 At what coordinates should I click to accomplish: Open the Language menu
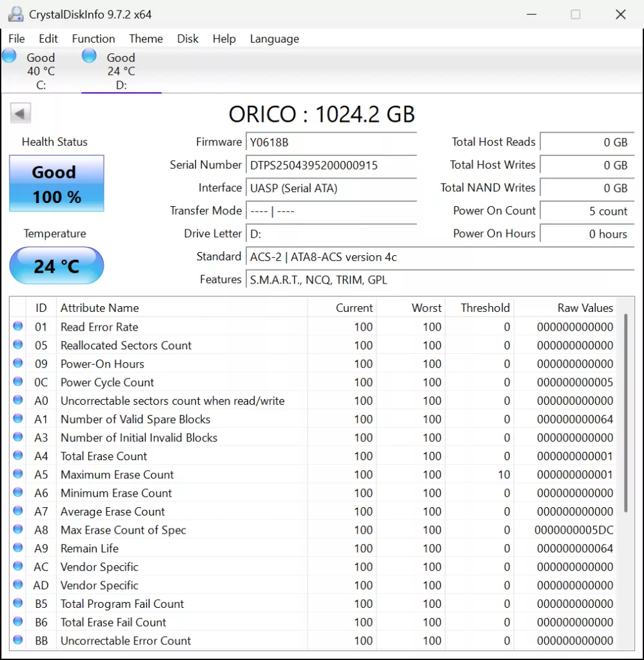[274, 39]
